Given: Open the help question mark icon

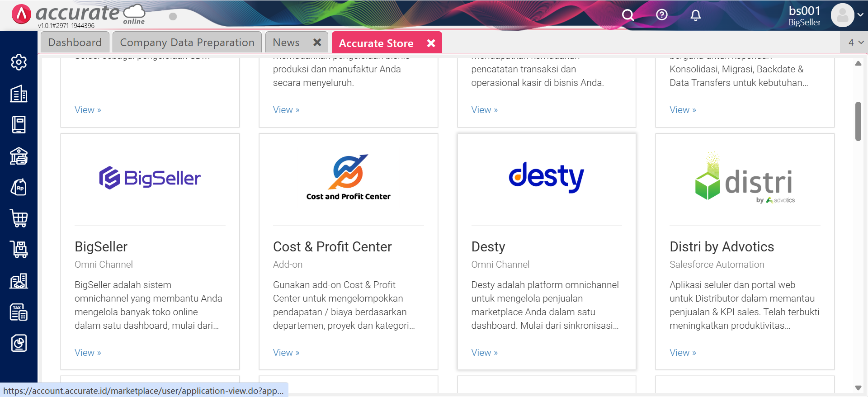Looking at the screenshot, I should coord(662,15).
